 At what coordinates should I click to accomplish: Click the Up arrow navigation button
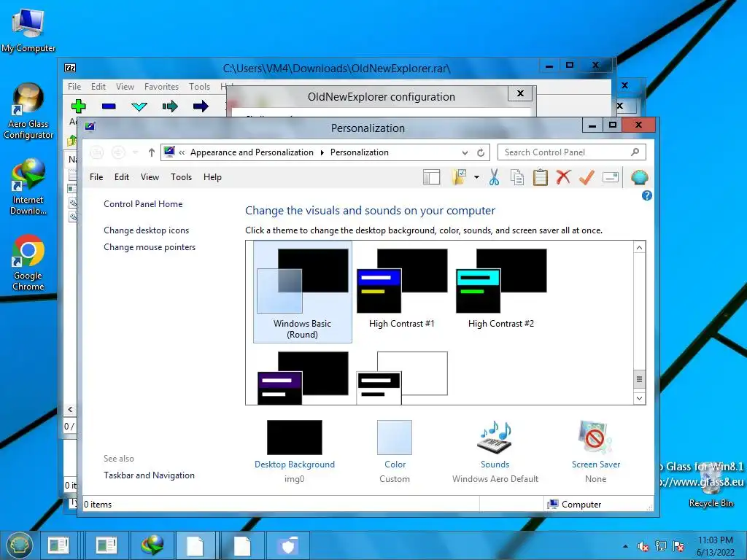coord(152,152)
